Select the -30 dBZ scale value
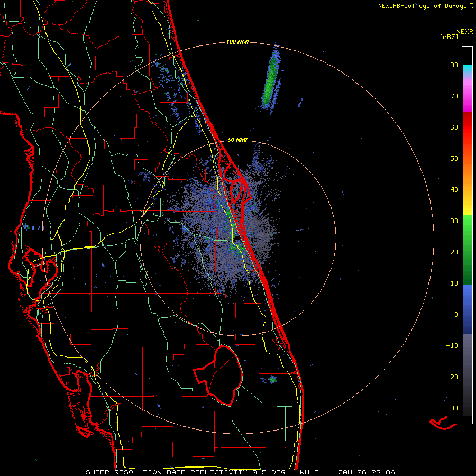The height and width of the screenshot is (476, 476). click(452, 408)
